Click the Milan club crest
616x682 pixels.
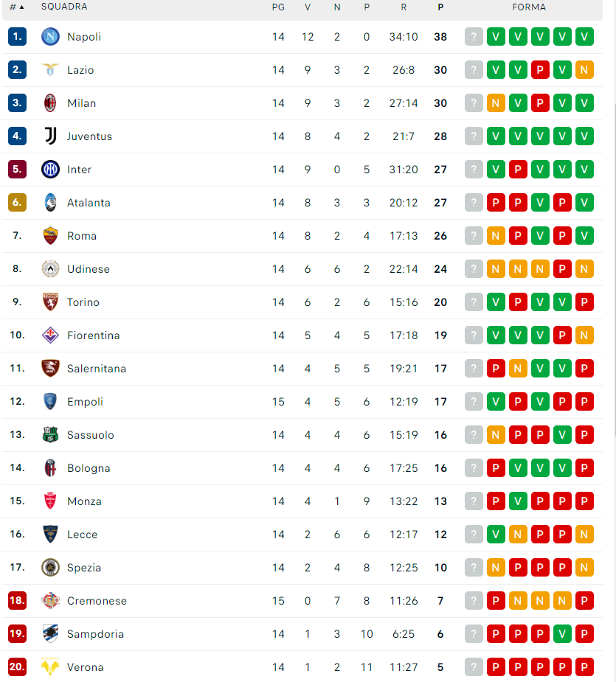click(x=50, y=103)
